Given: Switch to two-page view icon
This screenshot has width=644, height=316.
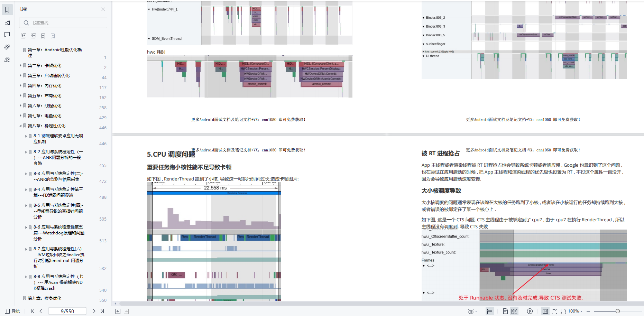Looking at the screenshot, I should (514, 311).
